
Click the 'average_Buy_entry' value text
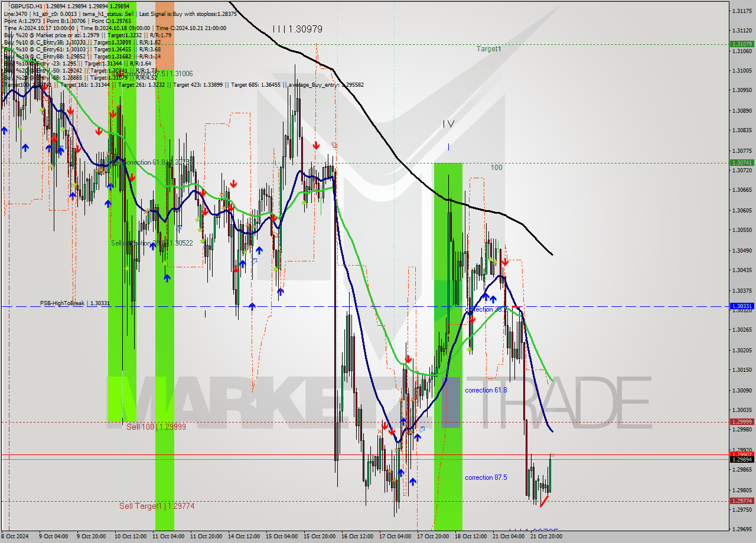pos(326,85)
